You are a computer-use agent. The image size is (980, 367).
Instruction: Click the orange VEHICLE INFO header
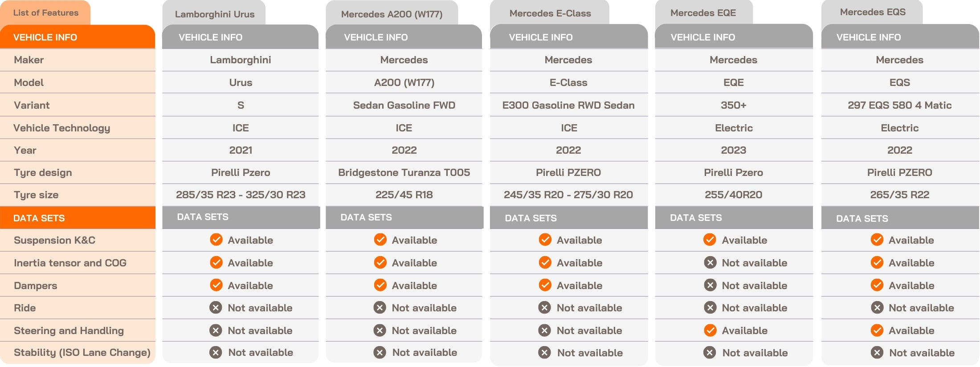pyautogui.click(x=78, y=37)
